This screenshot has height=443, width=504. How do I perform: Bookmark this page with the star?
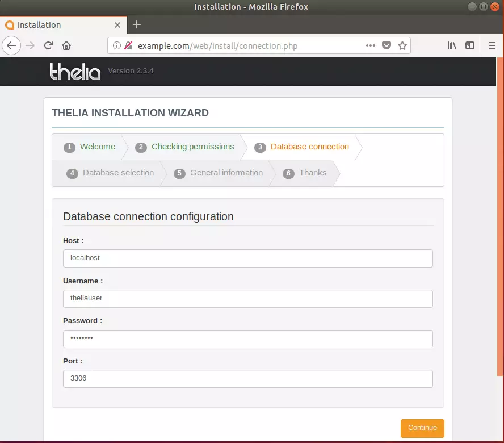(x=402, y=45)
